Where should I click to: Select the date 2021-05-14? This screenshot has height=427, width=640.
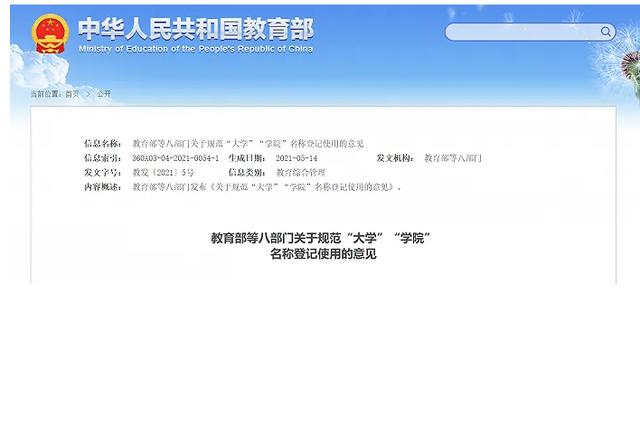tap(296, 158)
